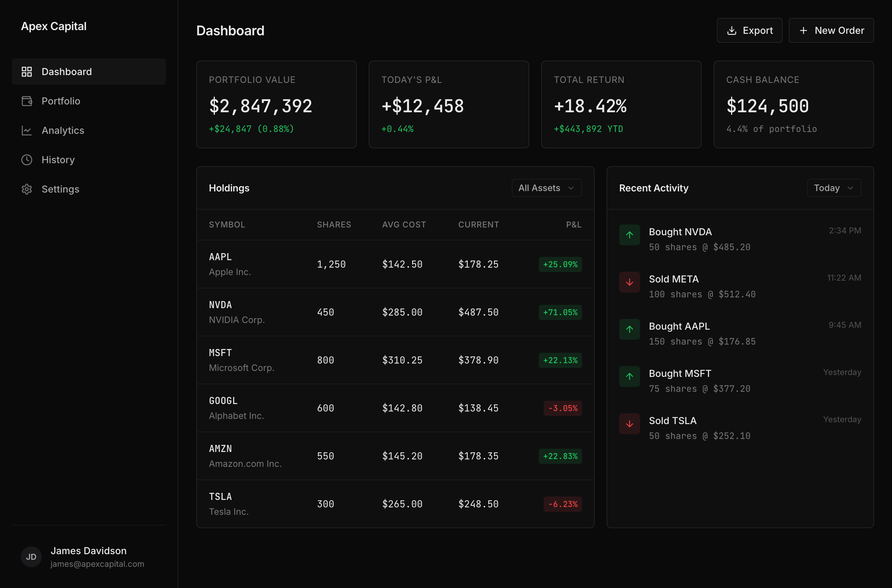The height and width of the screenshot is (588, 892).
Task: Click the red down arrow beside Sold META
Action: click(x=629, y=282)
